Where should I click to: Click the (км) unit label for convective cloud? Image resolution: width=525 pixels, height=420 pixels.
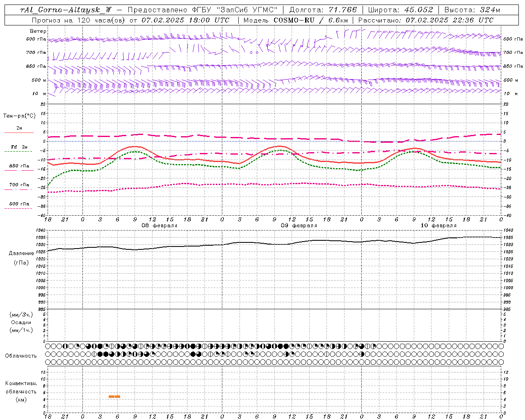click(x=21, y=399)
